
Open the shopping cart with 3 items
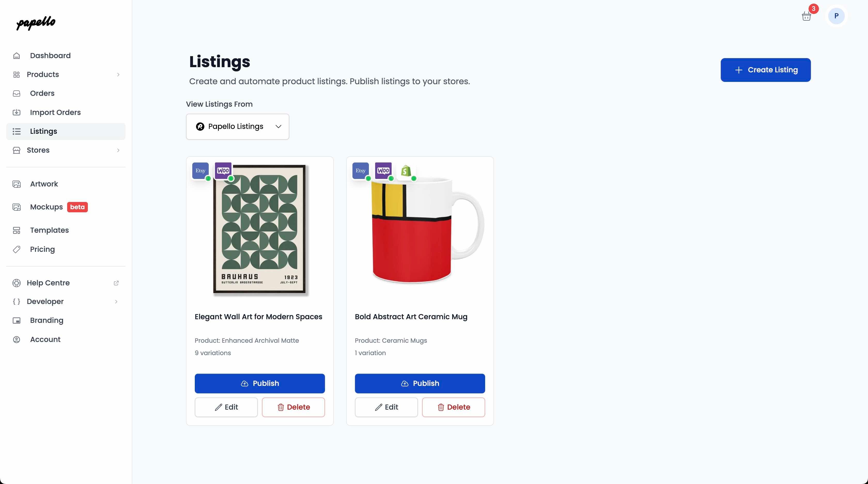806,15
